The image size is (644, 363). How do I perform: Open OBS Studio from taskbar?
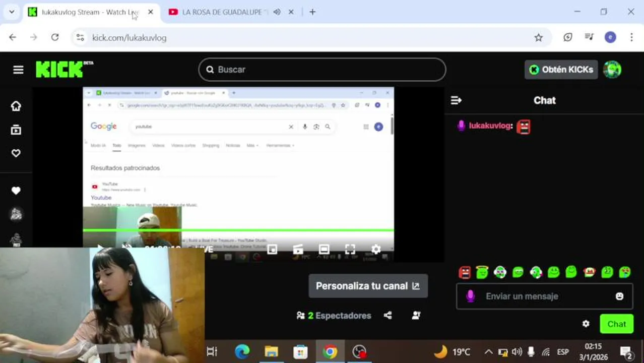[x=359, y=351]
